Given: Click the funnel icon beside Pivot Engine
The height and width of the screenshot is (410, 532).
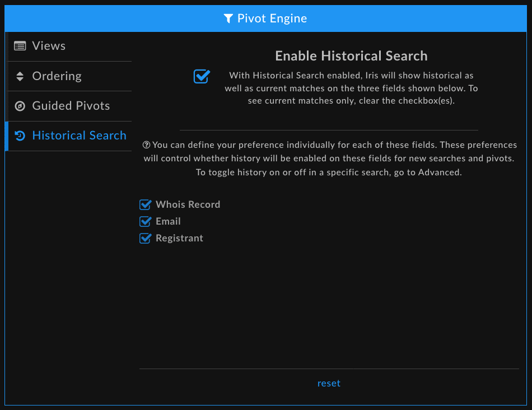Looking at the screenshot, I should coord(228,18).
